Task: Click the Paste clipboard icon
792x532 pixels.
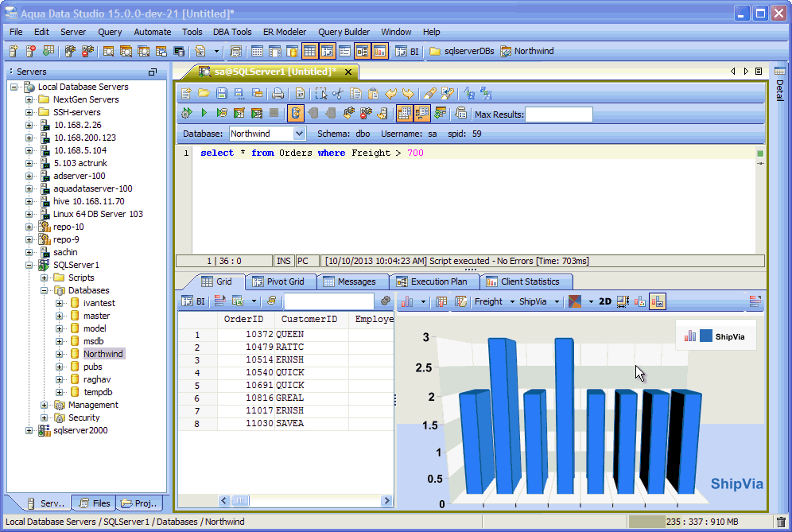Action: pyautogui.click(x=373, y=94)
